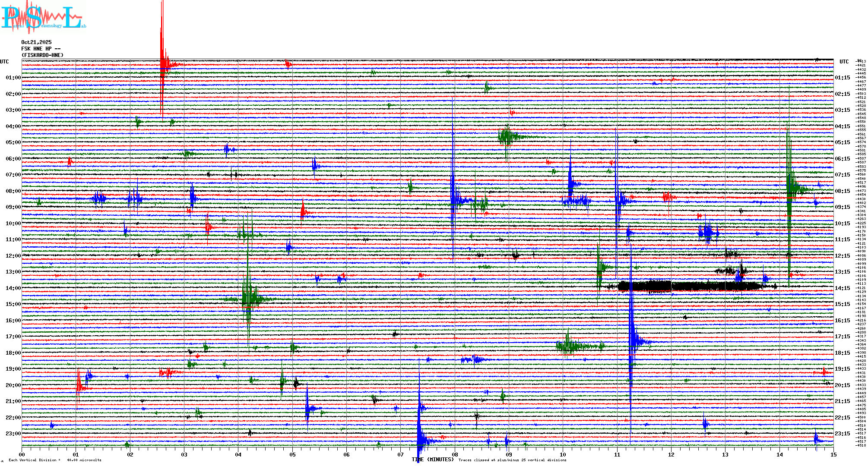This screenshot has width=868, height=466.
Task: Click the long black tremor signal at 14:00
Action: click(x=691, y=286)
